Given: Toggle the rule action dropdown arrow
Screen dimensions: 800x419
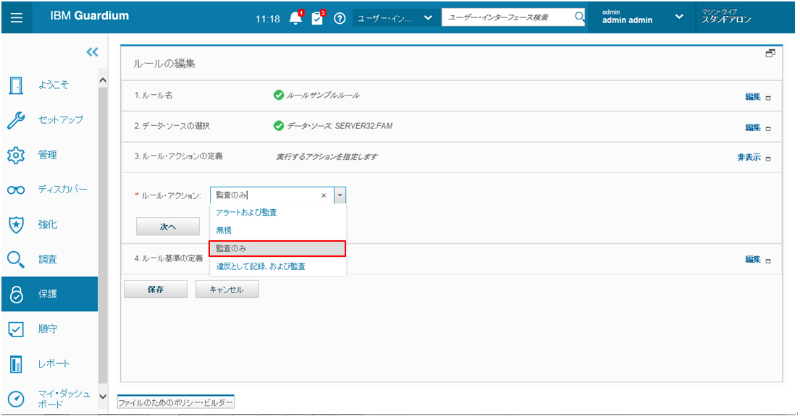Looking at the screenshot, I should tap(340, 196).
